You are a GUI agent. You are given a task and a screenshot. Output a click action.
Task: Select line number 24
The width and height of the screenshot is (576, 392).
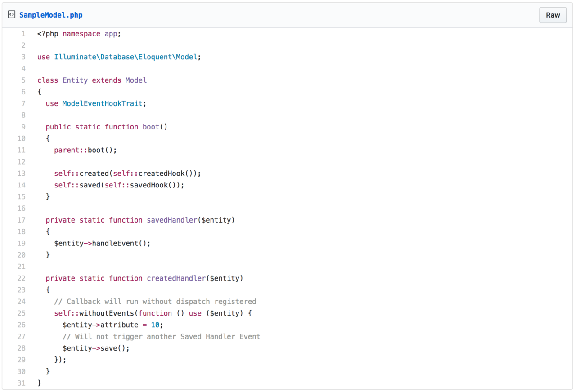point(22,302)
